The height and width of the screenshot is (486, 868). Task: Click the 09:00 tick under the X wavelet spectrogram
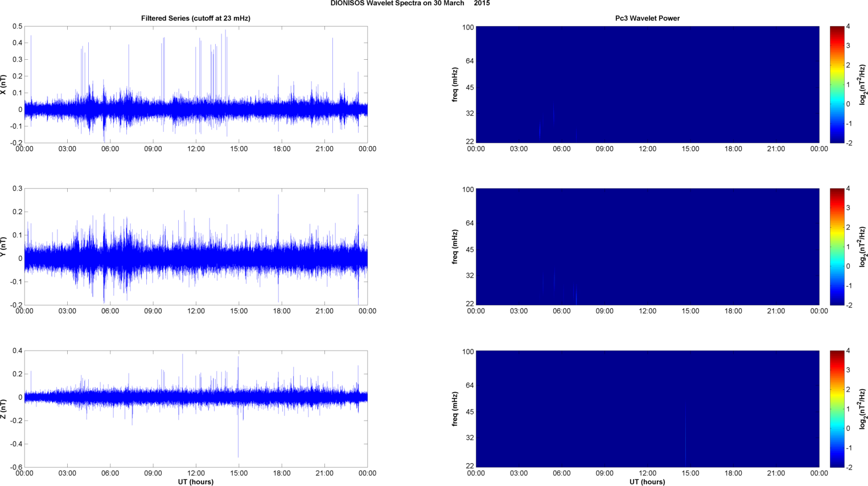tap(604, 149)
